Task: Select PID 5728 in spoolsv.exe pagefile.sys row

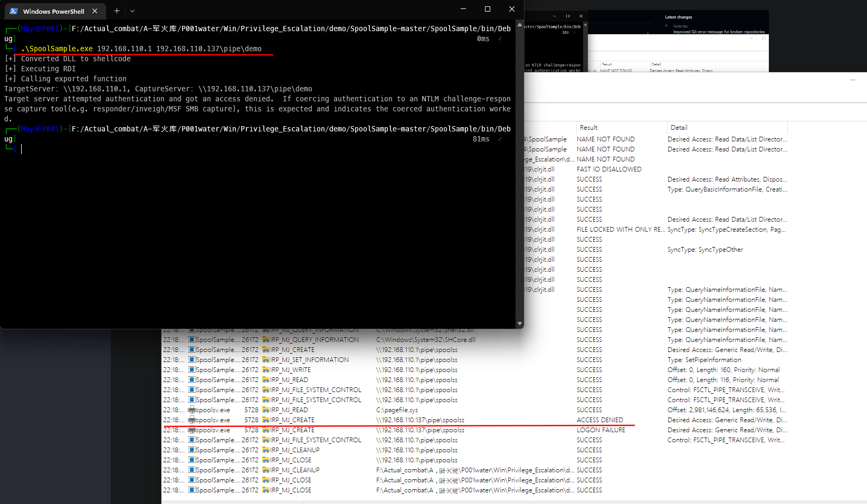Action: pos(251,410)
